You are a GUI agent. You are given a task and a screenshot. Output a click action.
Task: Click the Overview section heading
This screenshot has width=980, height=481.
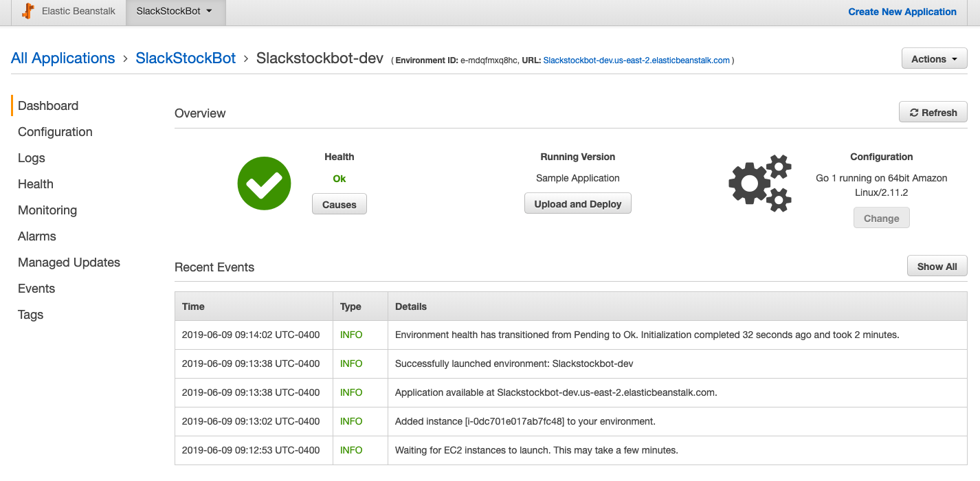point(200,113)
